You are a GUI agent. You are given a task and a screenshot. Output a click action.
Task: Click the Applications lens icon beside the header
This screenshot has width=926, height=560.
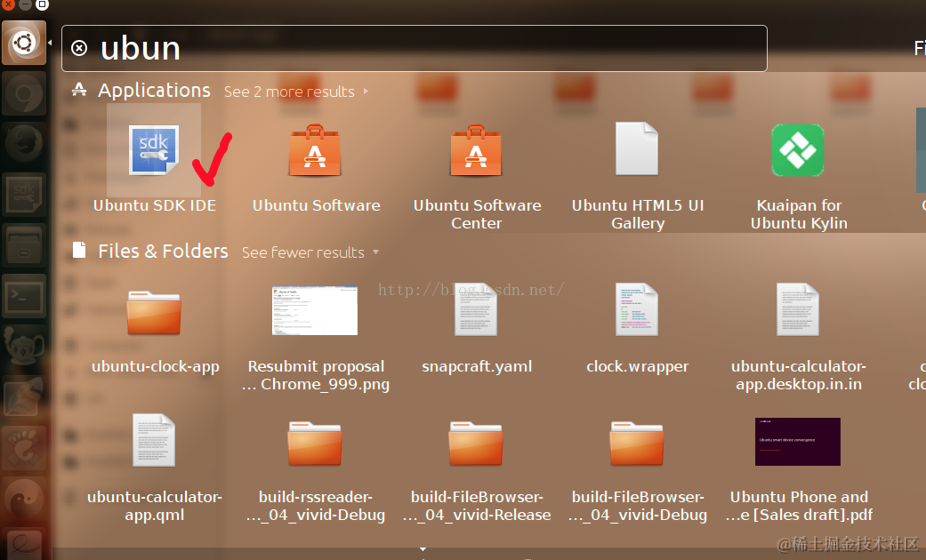[x=79, y=91]
